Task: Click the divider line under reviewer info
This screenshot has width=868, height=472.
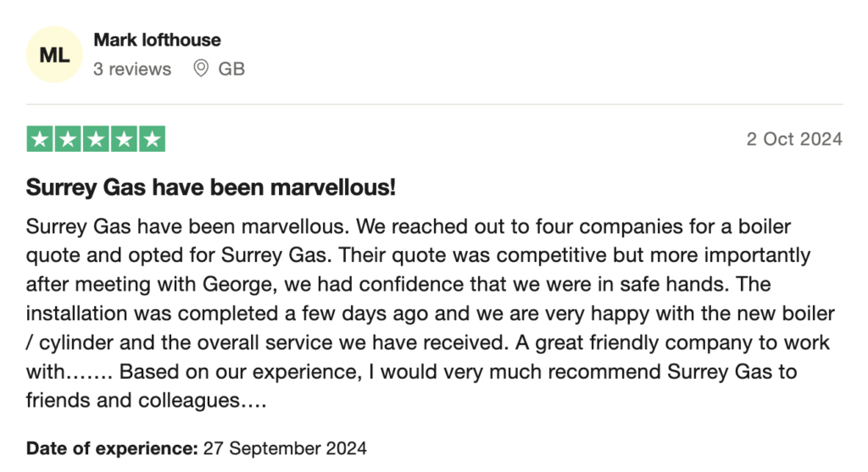Action: click(434, 104)
